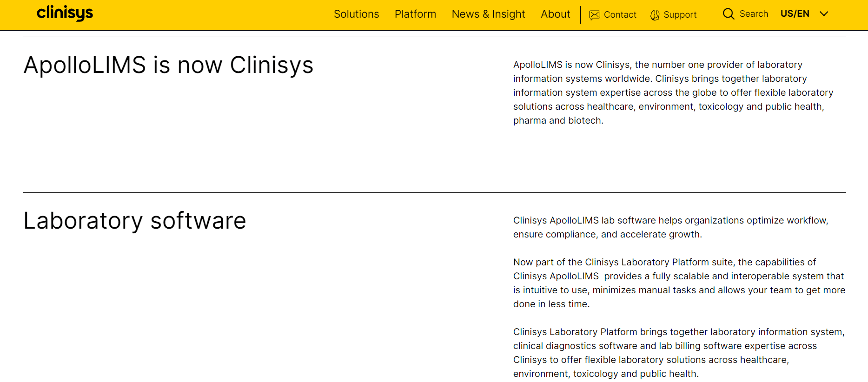Click the Clinisys logo
This screenshot has width=868, height=382.
[x=65, y=13]
